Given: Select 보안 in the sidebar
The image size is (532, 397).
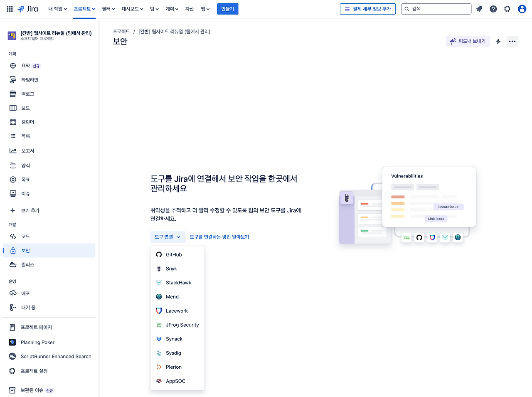Looking at the screenshot, I should pyautogui.click(x=49, y=251).
